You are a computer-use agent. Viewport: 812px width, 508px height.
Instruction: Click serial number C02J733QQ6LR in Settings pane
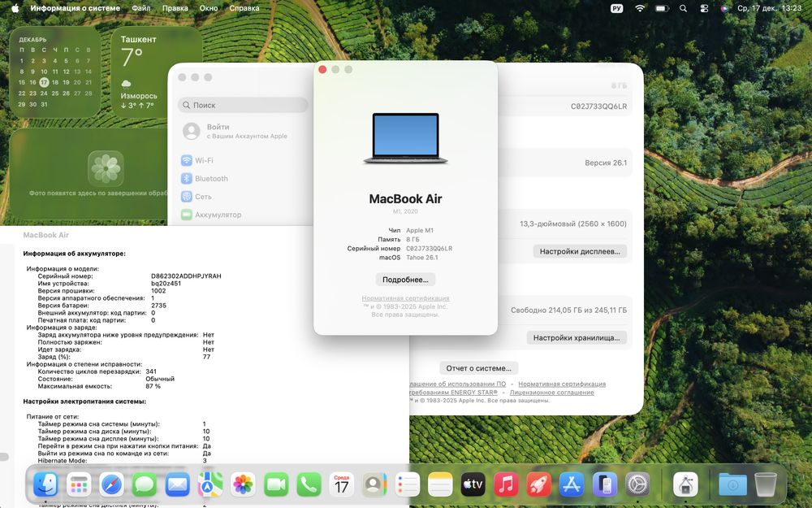tap(598, 106)
